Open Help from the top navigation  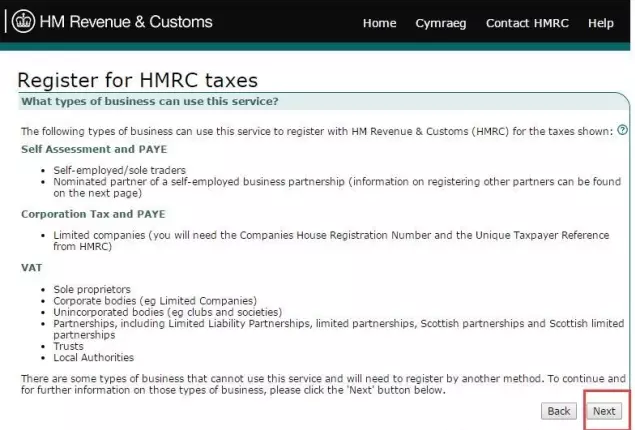point(601,23)
